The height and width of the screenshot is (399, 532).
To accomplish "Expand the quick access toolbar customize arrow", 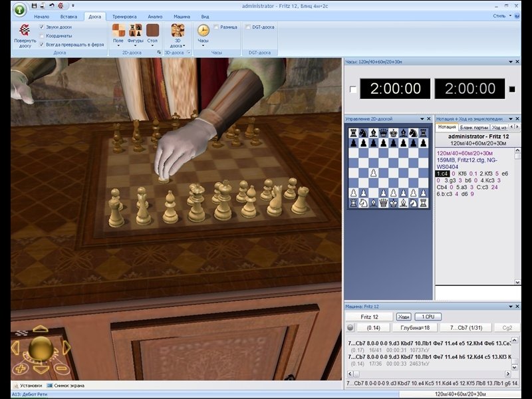I will (x=73, y=5).
